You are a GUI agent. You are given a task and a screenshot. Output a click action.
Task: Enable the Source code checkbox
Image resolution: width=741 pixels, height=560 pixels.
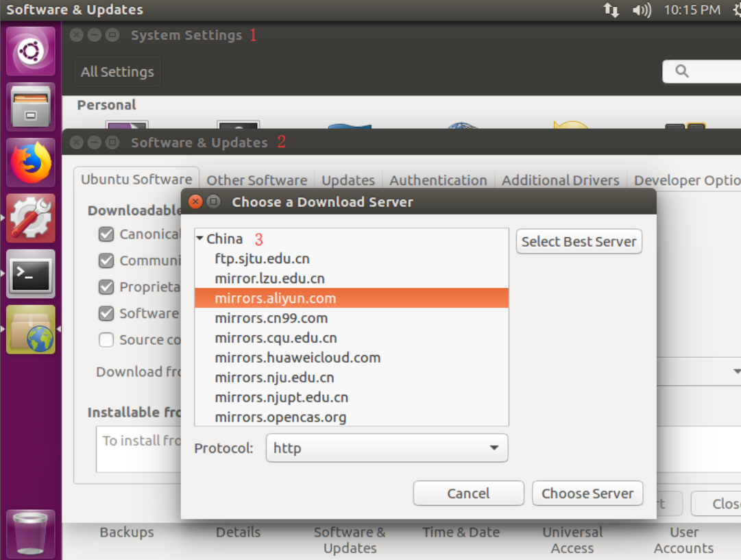pos(106,340)
